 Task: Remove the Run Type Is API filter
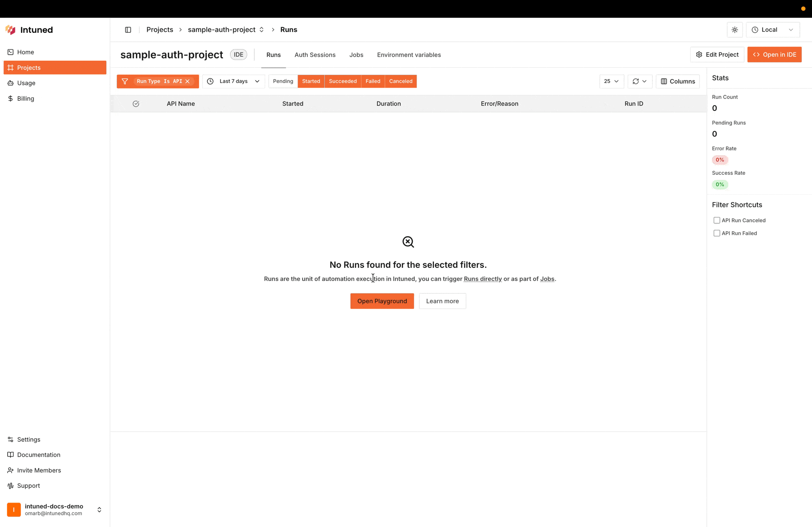click(187, 81)
